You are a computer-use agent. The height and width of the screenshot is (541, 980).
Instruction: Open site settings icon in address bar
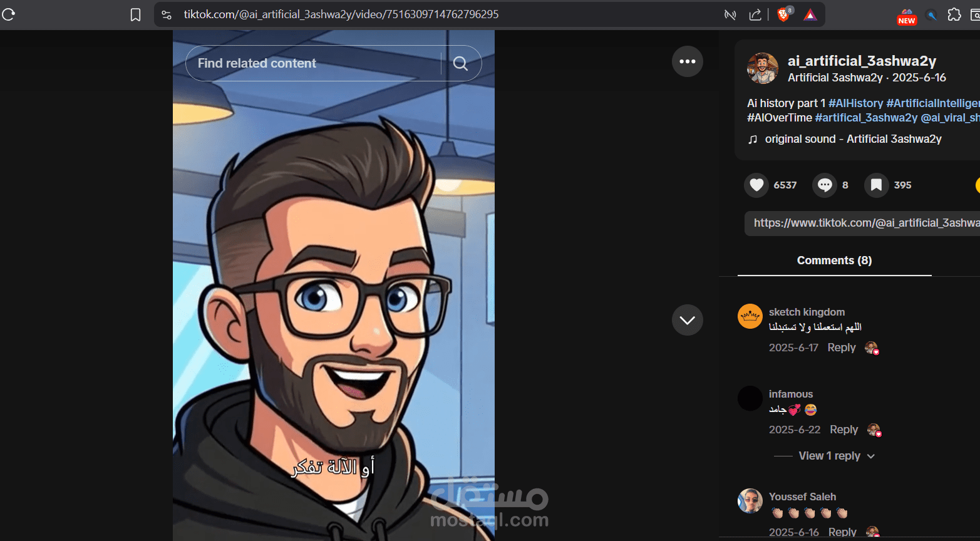[x=167, y=14]
